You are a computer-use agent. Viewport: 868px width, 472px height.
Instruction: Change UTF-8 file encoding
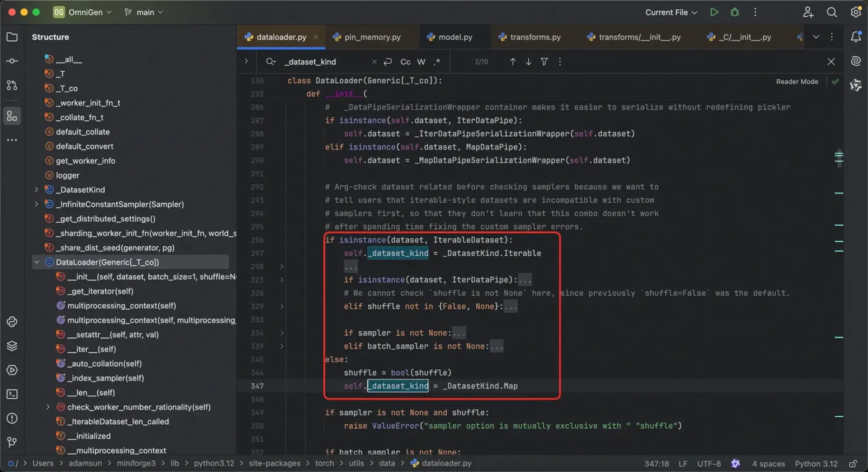tap(709, 463)
